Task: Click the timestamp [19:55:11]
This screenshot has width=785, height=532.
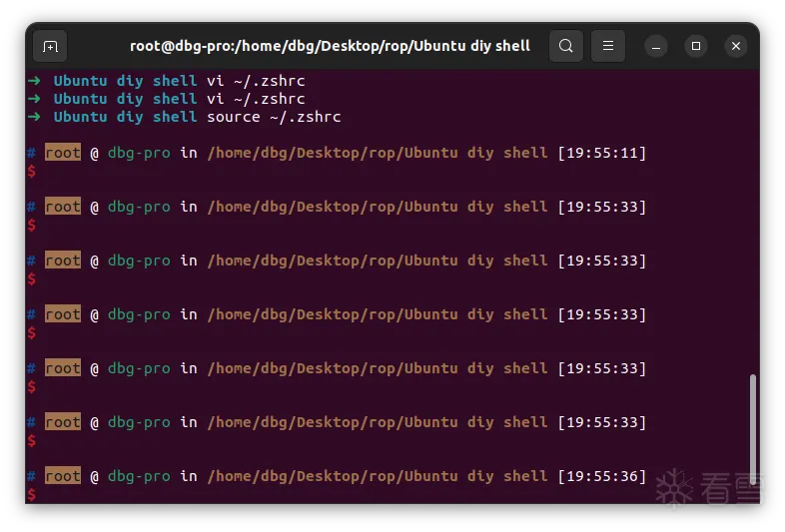Action: click(x=602, y=153)
